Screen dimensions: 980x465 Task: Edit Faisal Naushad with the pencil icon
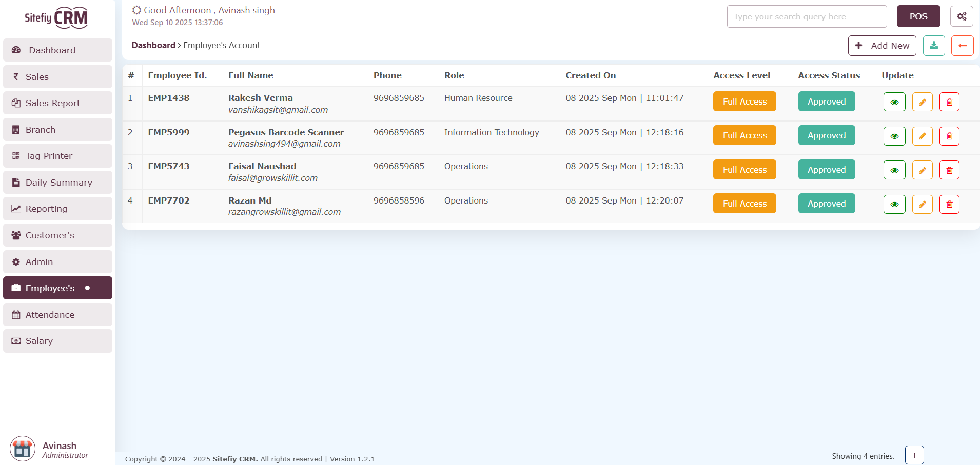click(922, 170)
